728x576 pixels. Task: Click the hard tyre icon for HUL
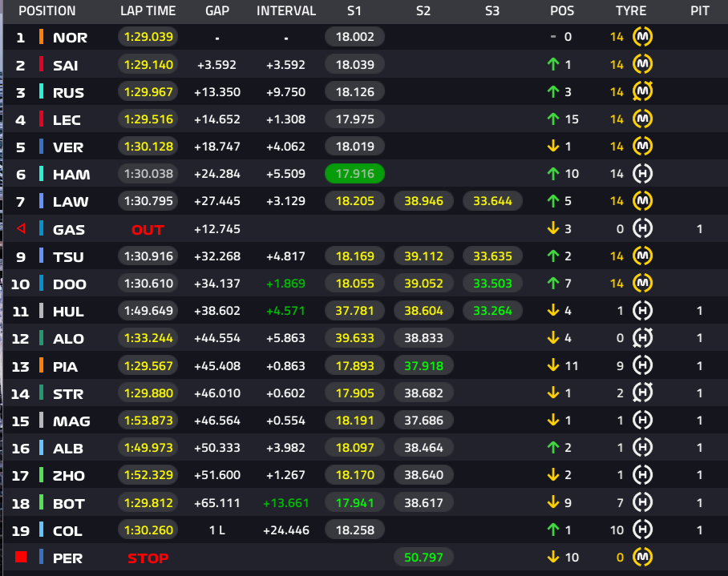[x=642, y=310]
